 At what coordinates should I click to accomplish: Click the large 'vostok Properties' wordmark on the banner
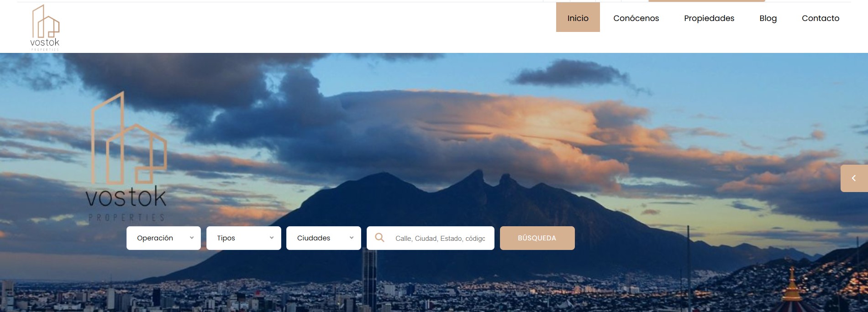126,203
